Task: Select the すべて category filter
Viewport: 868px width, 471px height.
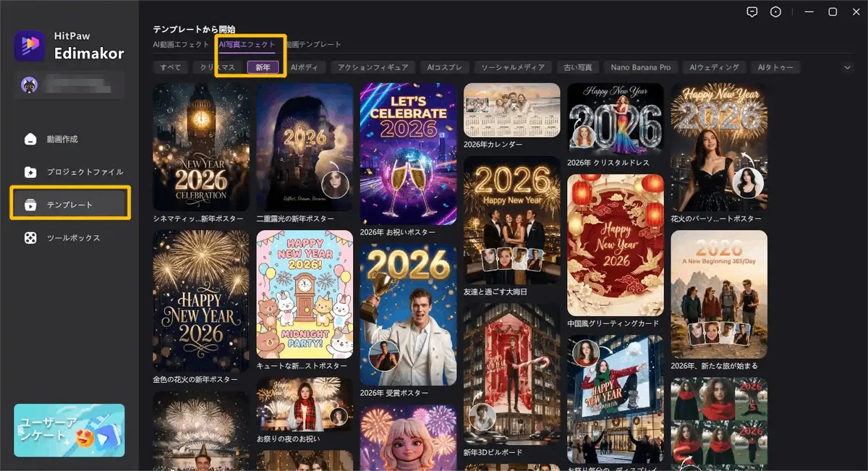Action: point(171,67)
